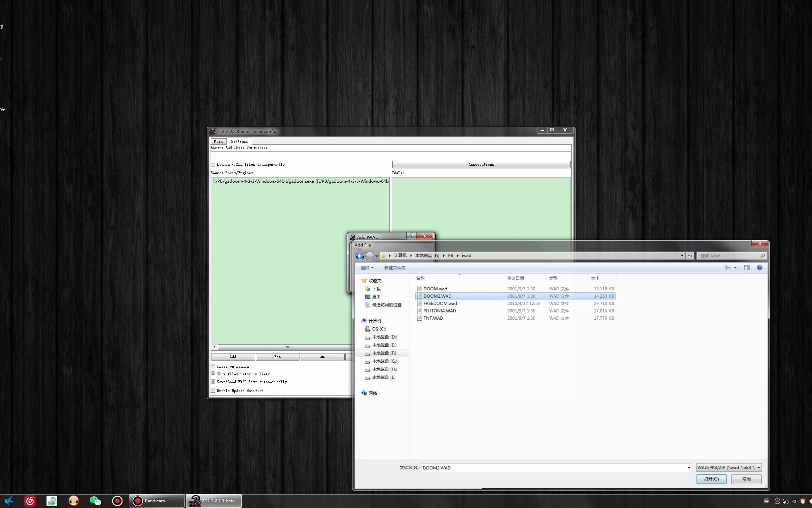Change the view with the view icon
This screenshot has height=508, width=812.
coord(728,268)
